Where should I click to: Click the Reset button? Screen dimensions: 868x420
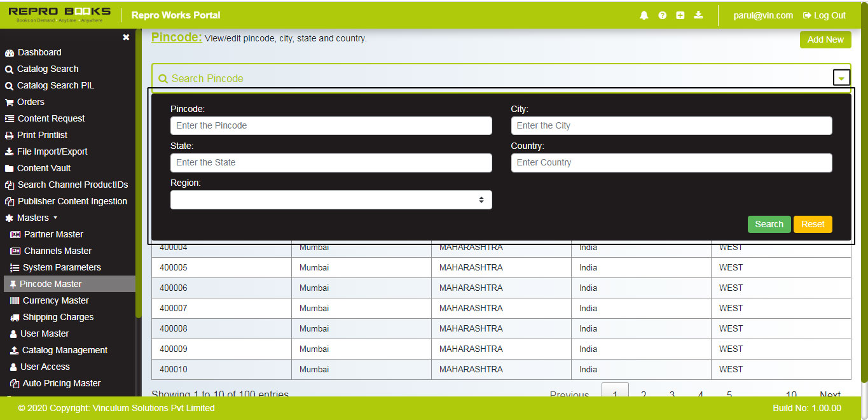[813, 224]
